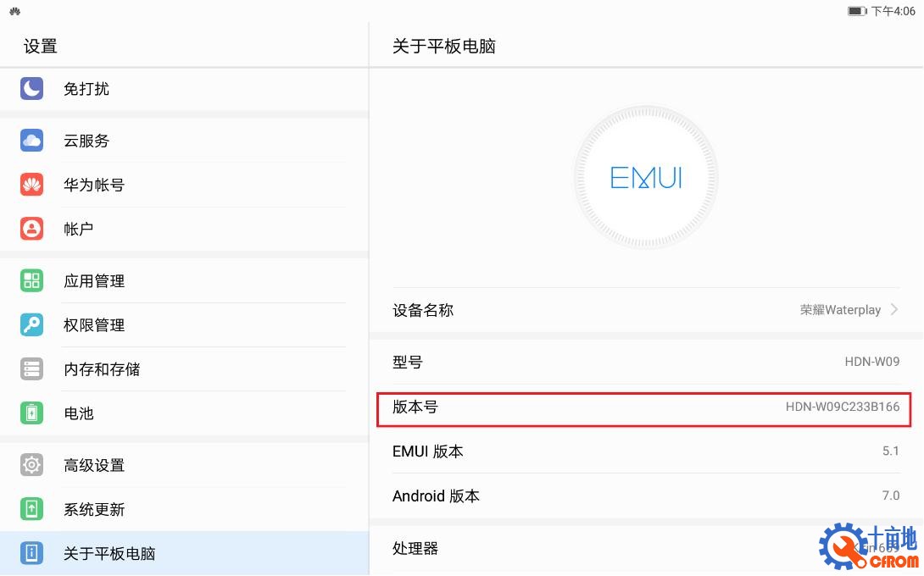This screenshot has width=924, height=576.
Task: Tap the memory and storage icon
Action: point(31,369)
